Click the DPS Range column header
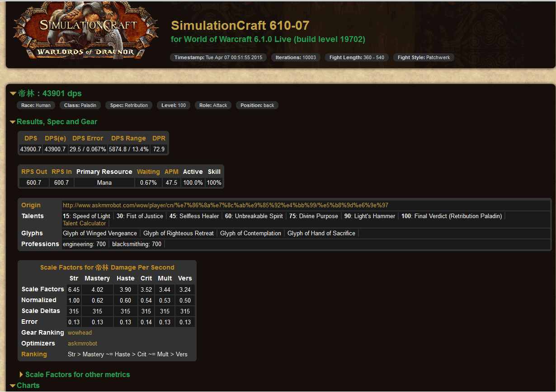Image resolution: width=556 pixels, height=392 pixels. pyautogui.click(x=128, y=138)
